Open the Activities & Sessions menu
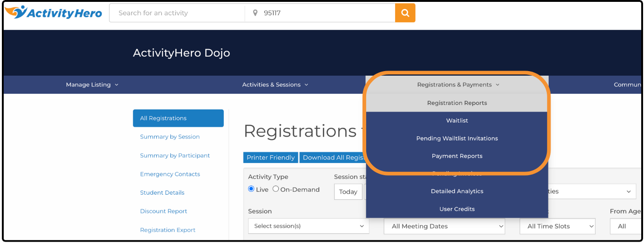 275,85
